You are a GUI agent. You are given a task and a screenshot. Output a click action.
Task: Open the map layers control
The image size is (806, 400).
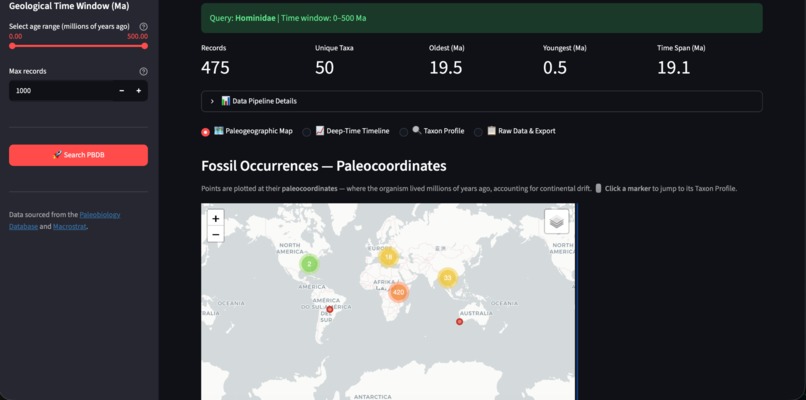[557, 222]
